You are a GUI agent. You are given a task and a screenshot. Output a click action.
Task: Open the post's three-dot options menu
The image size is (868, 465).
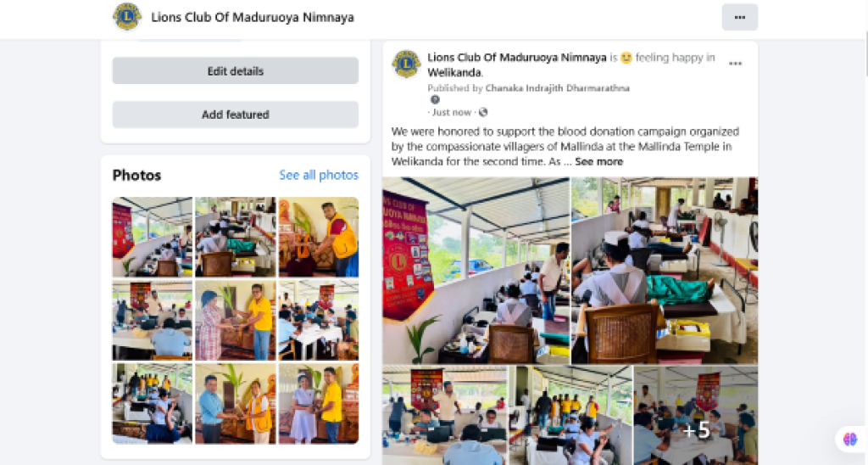pos(735,64)
